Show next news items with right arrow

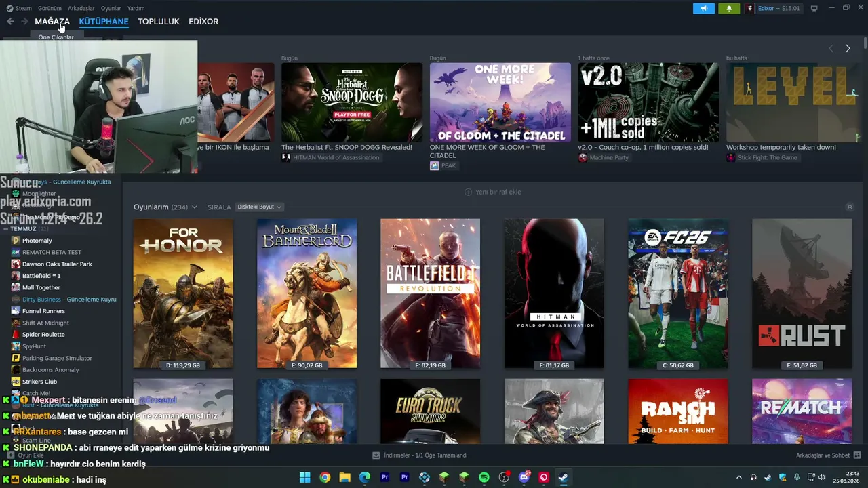tap(847, 48)
